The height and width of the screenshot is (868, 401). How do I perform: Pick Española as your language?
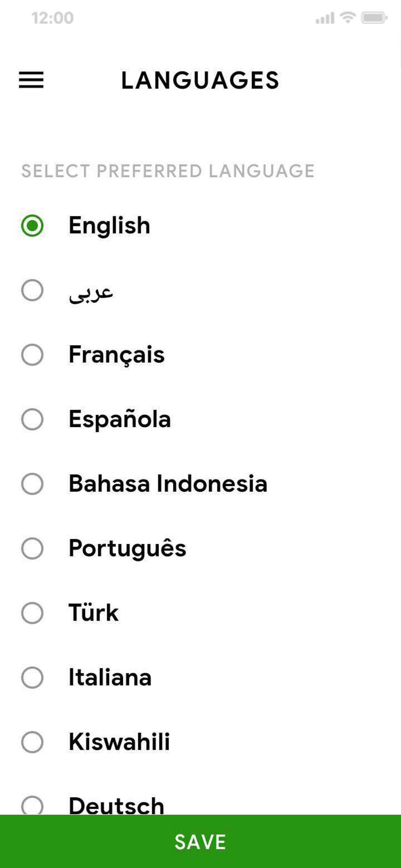[33, 419]
